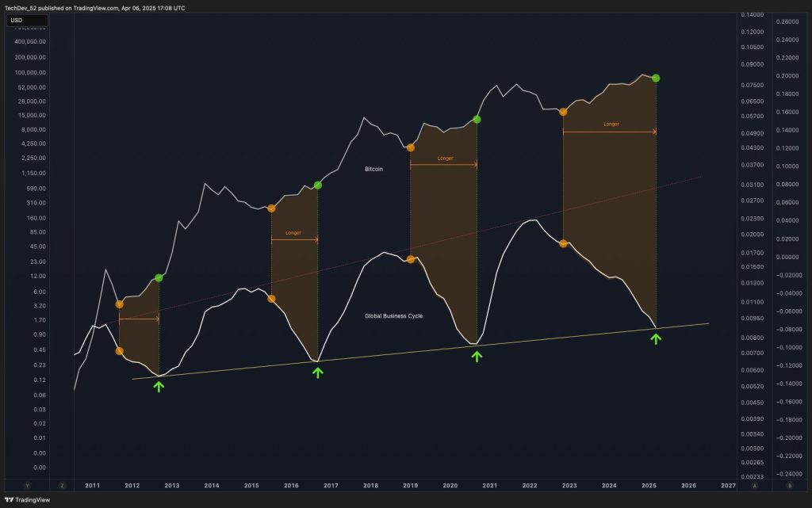Click the -0.10000 value on far-right axis
Viewport: 812px width, 508px height.
787,348
